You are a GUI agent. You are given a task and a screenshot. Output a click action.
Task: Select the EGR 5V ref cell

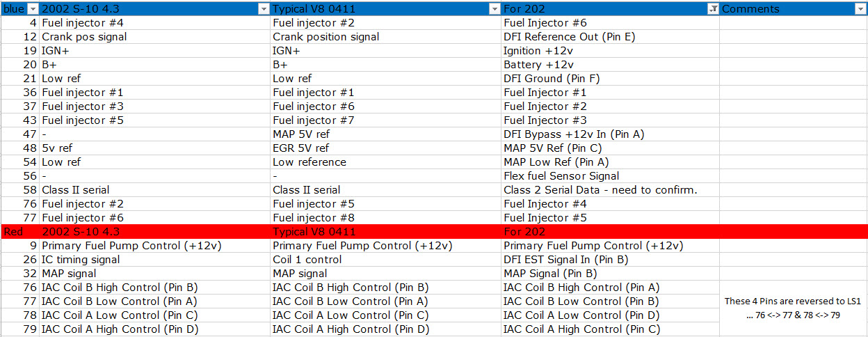click(385, 148)
